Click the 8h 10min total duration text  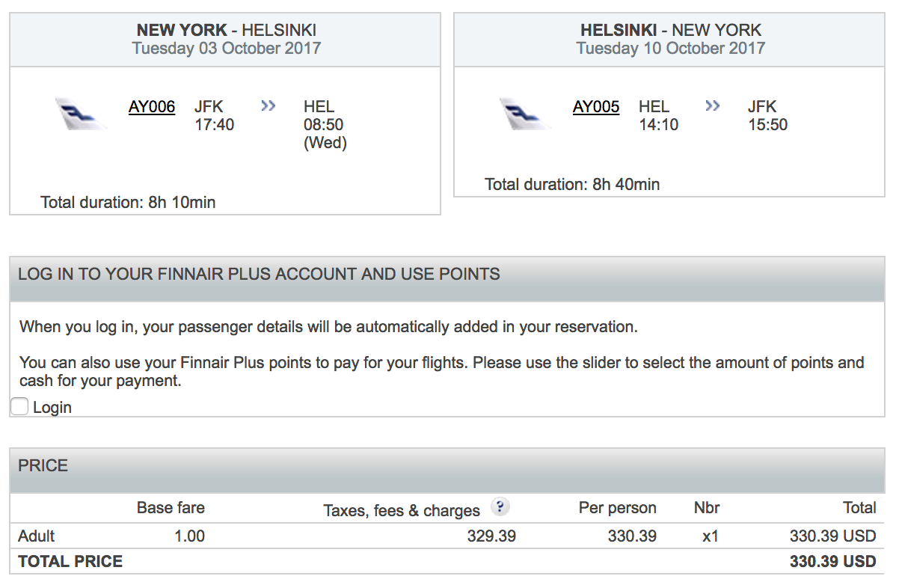coord(128,202)
